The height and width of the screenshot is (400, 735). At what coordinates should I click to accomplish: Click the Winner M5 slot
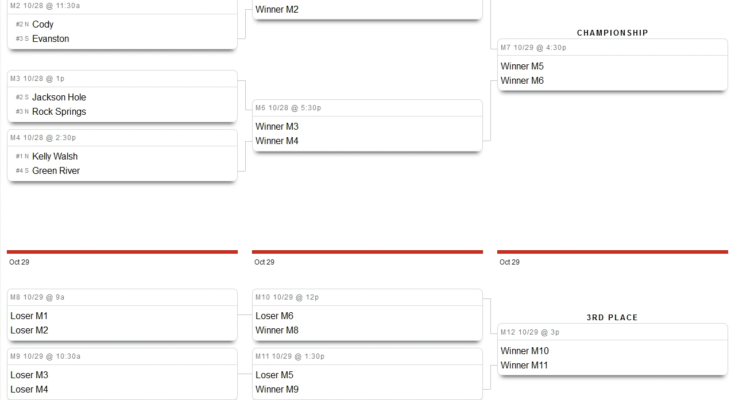(522, 67)
